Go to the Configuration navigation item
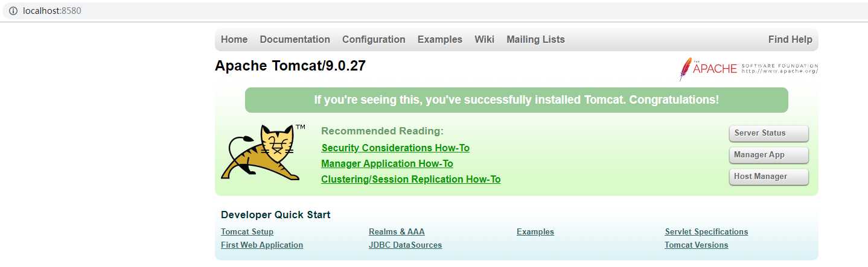Image resolution: width=868 pixels, height=267 pixels. pos(374,40)
